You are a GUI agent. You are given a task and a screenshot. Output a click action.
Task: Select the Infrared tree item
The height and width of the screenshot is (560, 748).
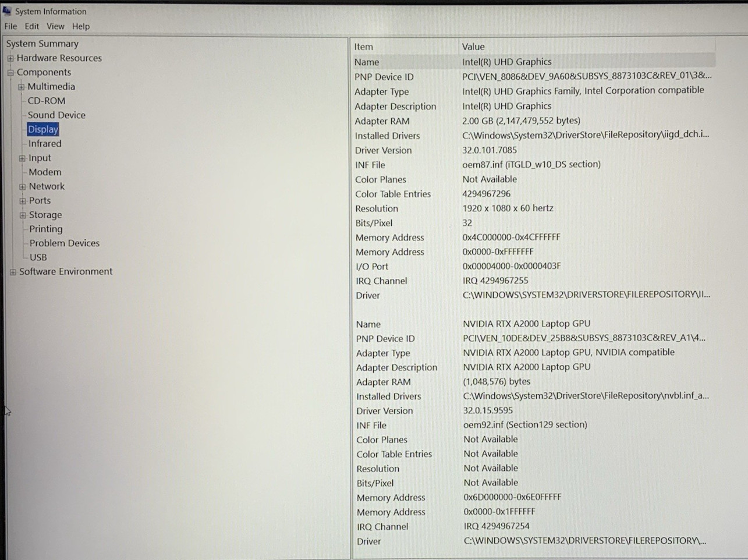[45, 144]
